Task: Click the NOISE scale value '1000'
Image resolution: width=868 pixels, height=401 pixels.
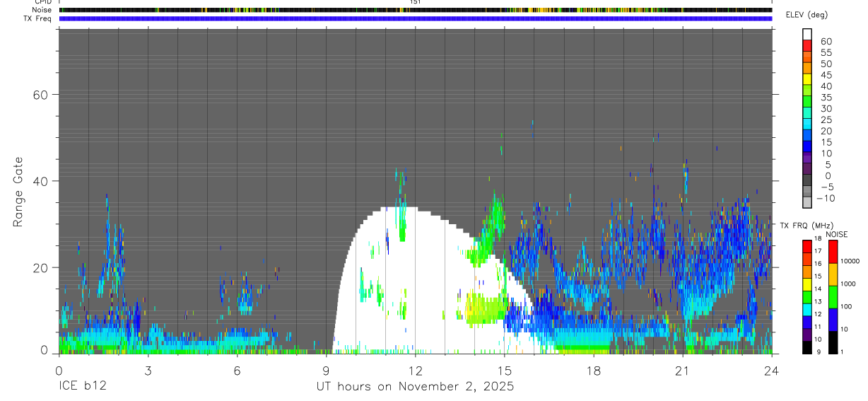Action: click(x=848, y=284)
